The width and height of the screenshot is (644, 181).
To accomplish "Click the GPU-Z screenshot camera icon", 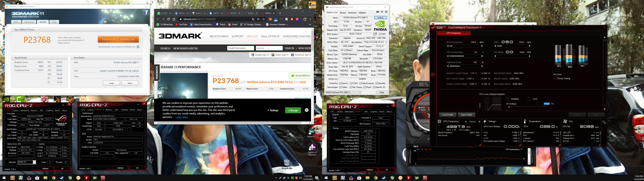I will 377,12.
